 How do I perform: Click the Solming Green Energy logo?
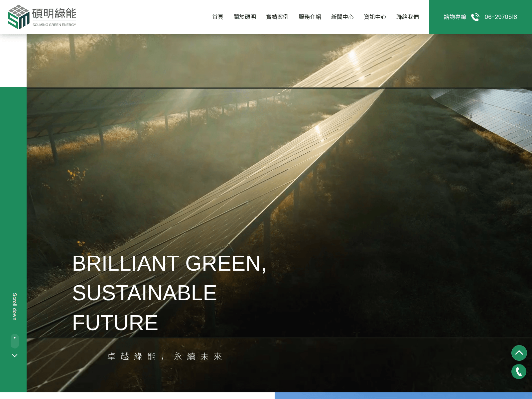pyautogui.click(x=42, y=17)
